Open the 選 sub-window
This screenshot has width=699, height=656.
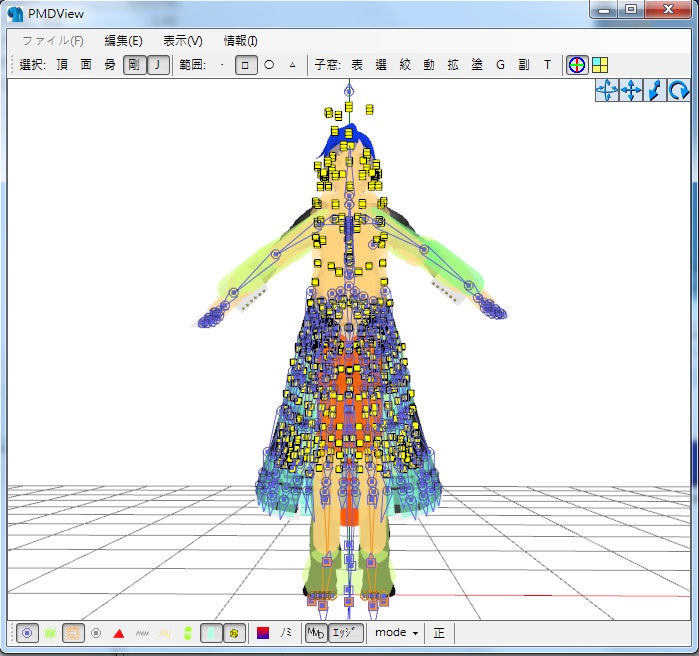point(381,65)
